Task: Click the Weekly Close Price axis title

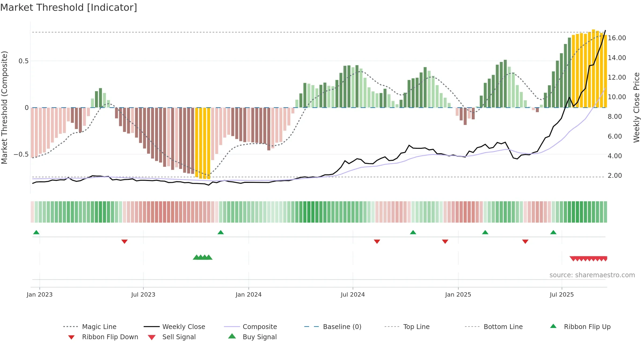Action: click(636, 108)
